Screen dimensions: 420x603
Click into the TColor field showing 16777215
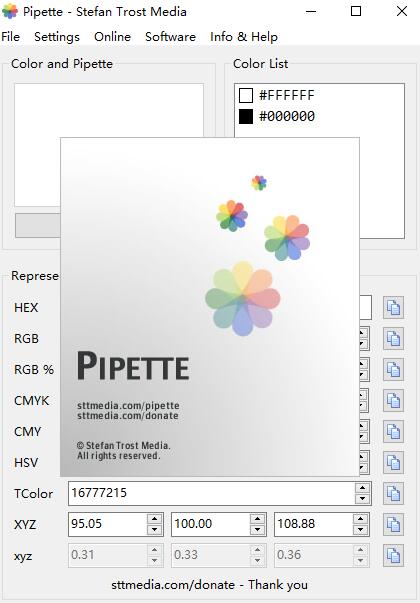pos(211,493)
